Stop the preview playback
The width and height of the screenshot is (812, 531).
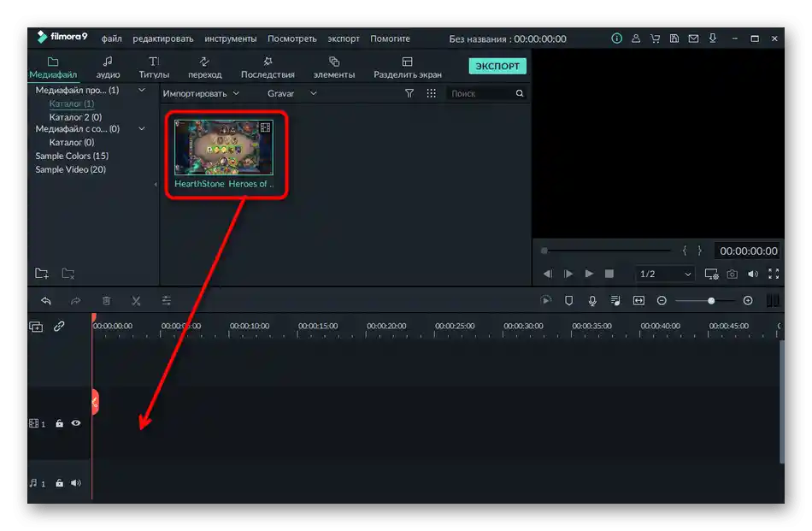pos(609,274)
